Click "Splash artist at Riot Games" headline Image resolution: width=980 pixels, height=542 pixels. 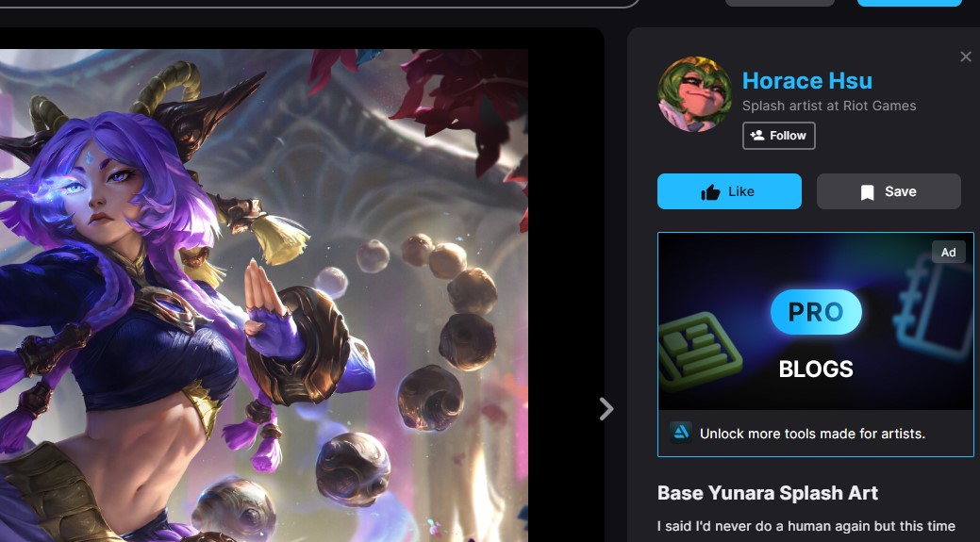[x=829, y=107]
